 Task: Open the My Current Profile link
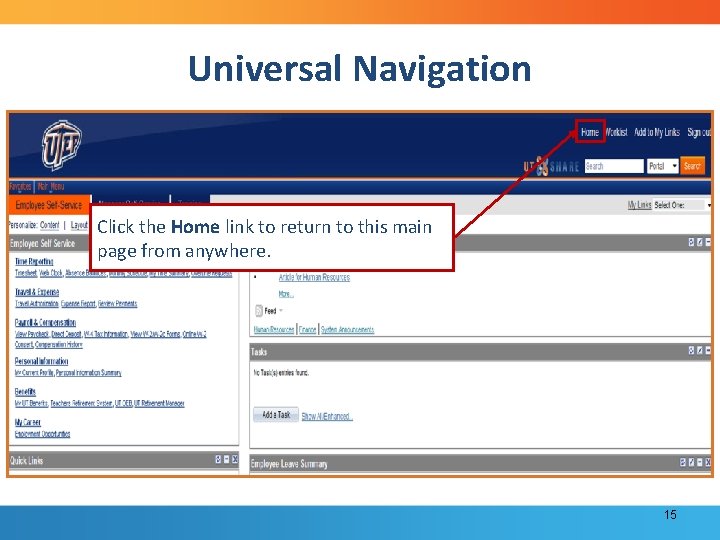click(x=34, y=373)
